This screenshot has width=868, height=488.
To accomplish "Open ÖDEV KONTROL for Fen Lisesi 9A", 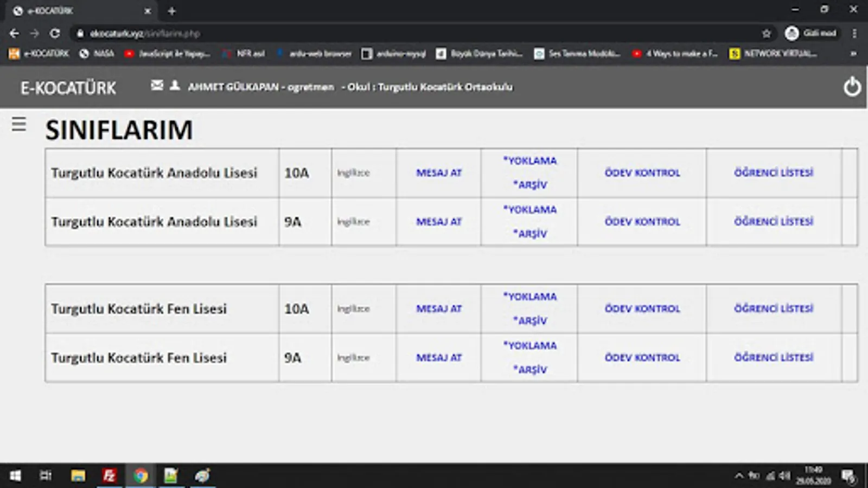I will pos(642,358).
